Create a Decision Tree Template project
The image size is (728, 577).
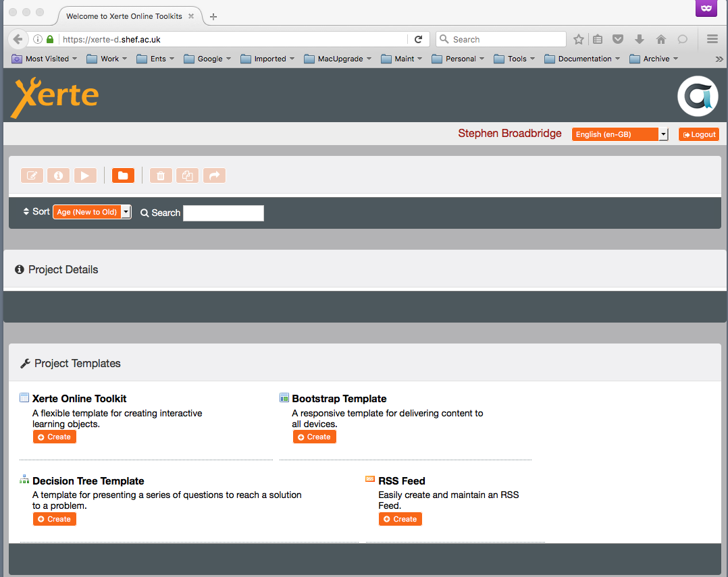pyautogui.click(x=54, y=519)
